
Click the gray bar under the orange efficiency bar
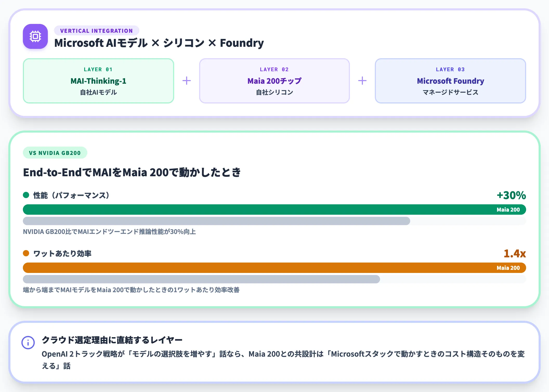pyautogui.click(x=201, y=279)
